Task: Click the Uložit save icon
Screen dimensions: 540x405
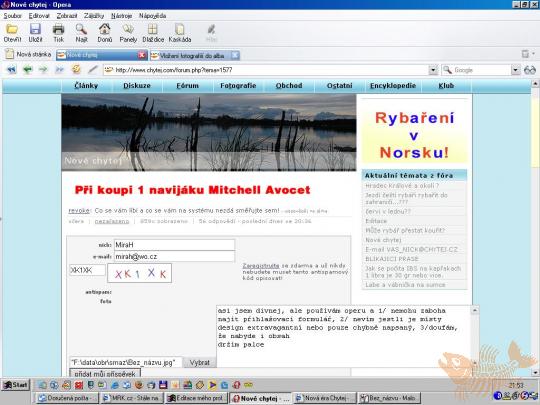Action: coord(35,30)
